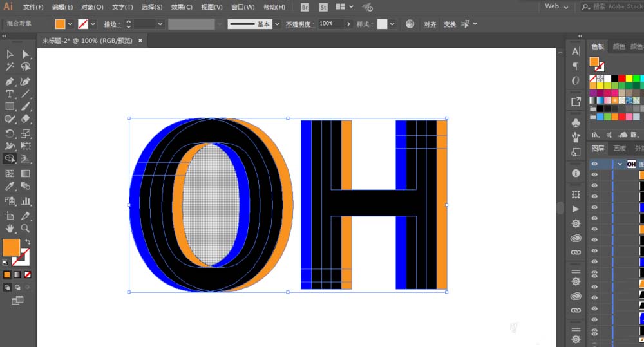
Task: Choose the Perspective Grid tool
Action: pyautogui.click(x=26, y=158)
